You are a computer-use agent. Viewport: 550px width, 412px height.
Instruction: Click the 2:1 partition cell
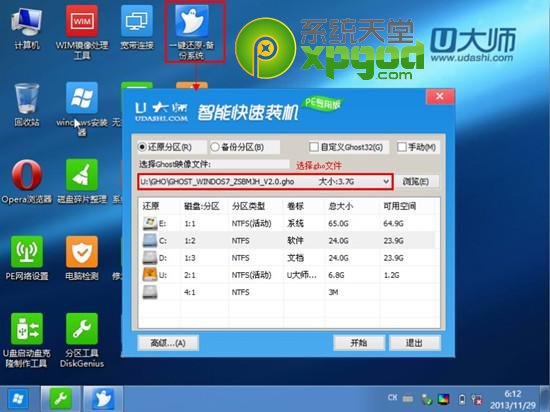pyautogui.click(x=190, y=275)
